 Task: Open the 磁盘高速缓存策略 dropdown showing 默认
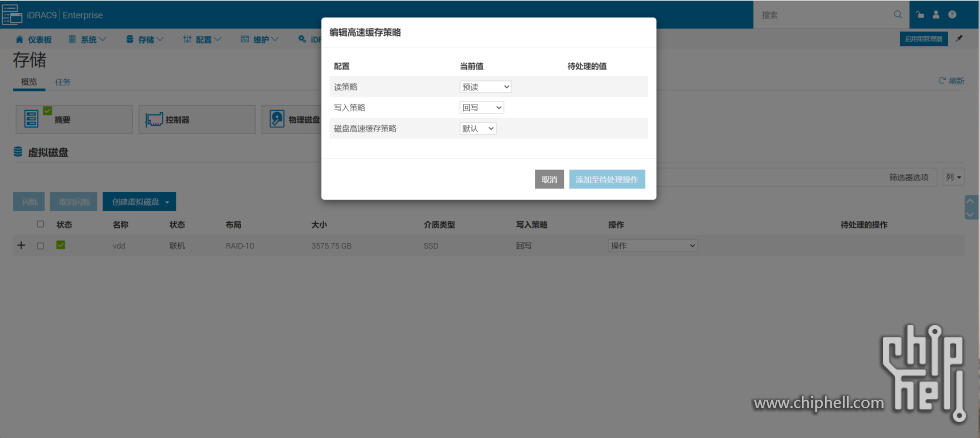478,128
